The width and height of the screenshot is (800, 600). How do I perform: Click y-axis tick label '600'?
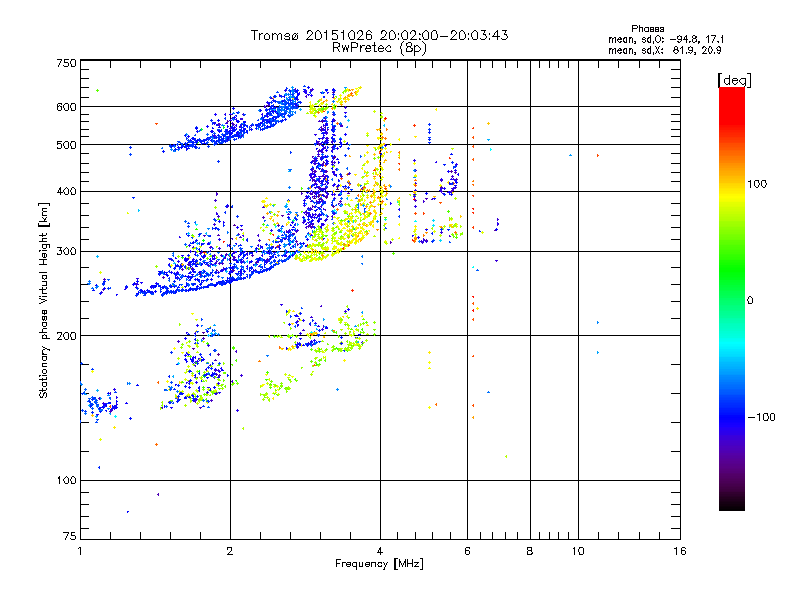pos(66,107)
